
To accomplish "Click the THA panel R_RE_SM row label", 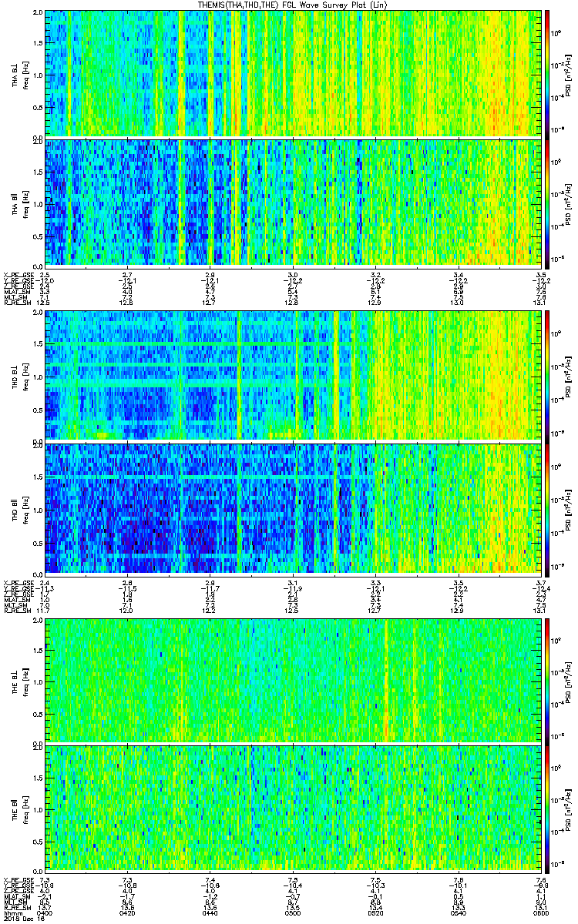I will [16, 303].
